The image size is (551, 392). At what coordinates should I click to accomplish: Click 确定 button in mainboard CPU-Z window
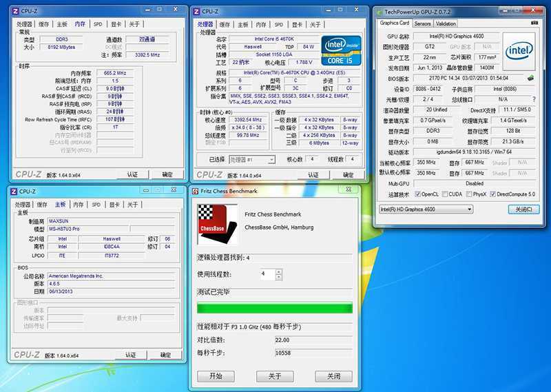pos(165,355)
